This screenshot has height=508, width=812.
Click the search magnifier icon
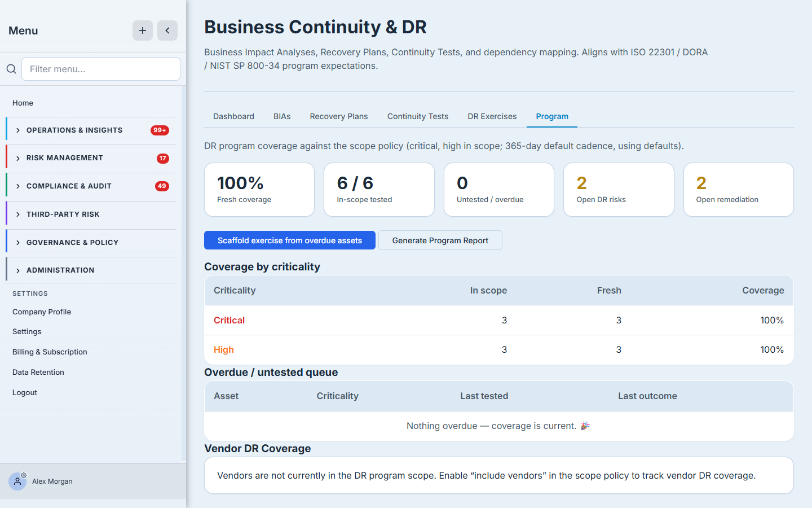coord(11,69)
